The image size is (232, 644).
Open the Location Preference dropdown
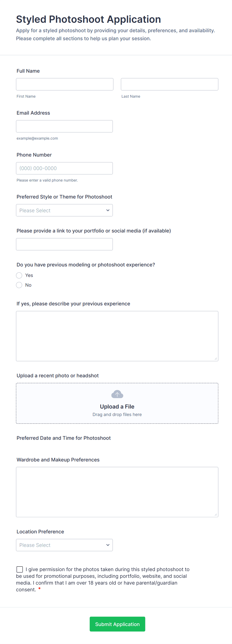tap(64, 545)
